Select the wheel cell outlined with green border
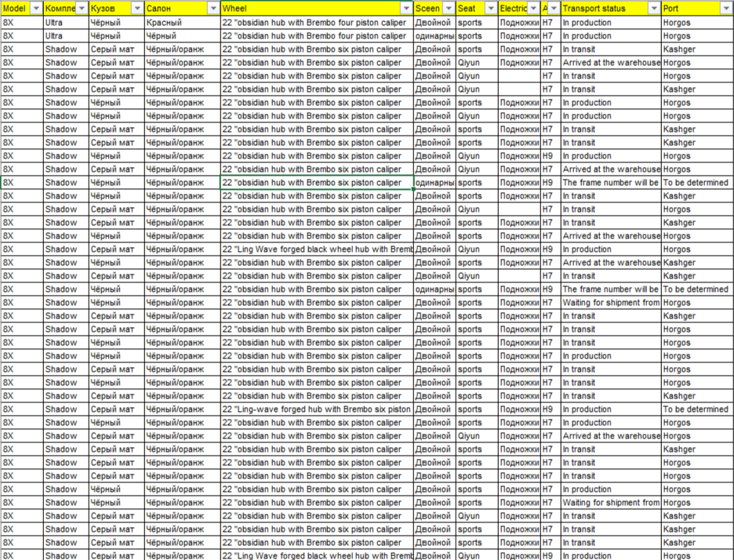 [x=317, y=183]
